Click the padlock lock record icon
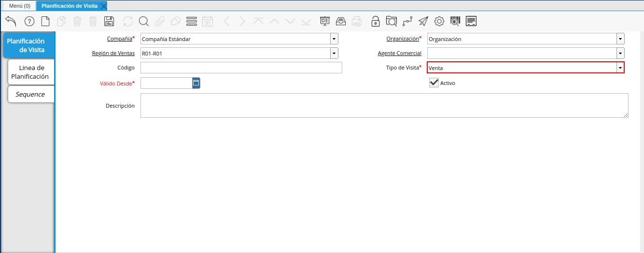 coord(375,21)
